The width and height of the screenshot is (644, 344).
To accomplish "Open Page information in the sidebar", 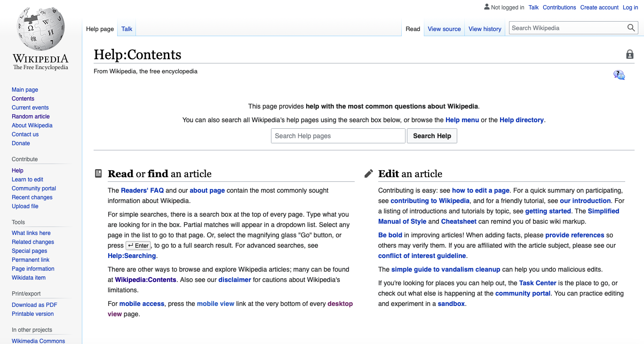I will [33, 269].
